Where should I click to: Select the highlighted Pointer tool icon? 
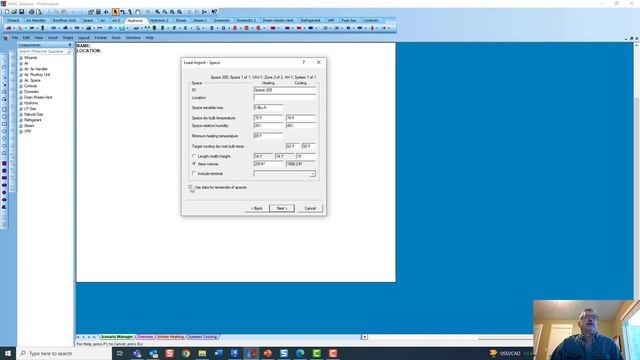coord(116,12)
